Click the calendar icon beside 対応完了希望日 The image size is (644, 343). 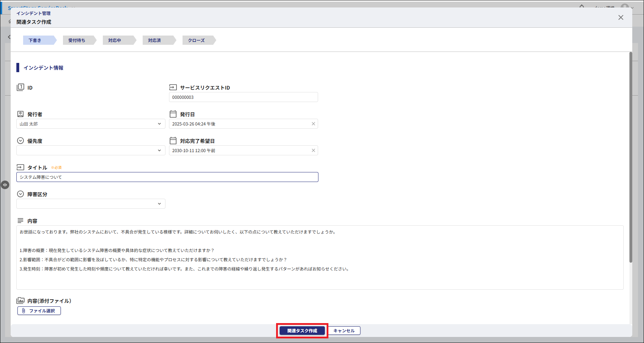[x=173, y=141]
